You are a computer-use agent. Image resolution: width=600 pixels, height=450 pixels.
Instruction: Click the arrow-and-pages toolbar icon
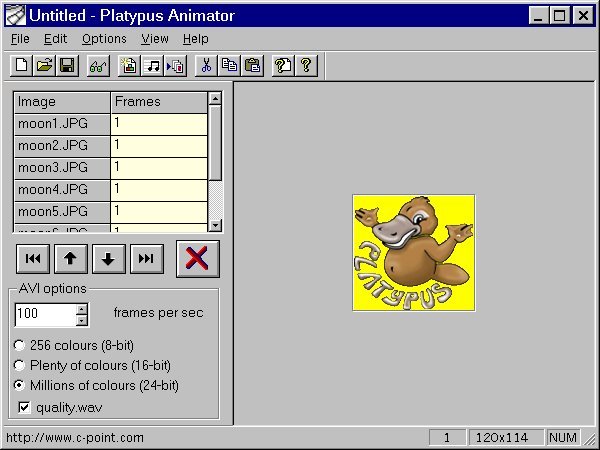point(176,65)
